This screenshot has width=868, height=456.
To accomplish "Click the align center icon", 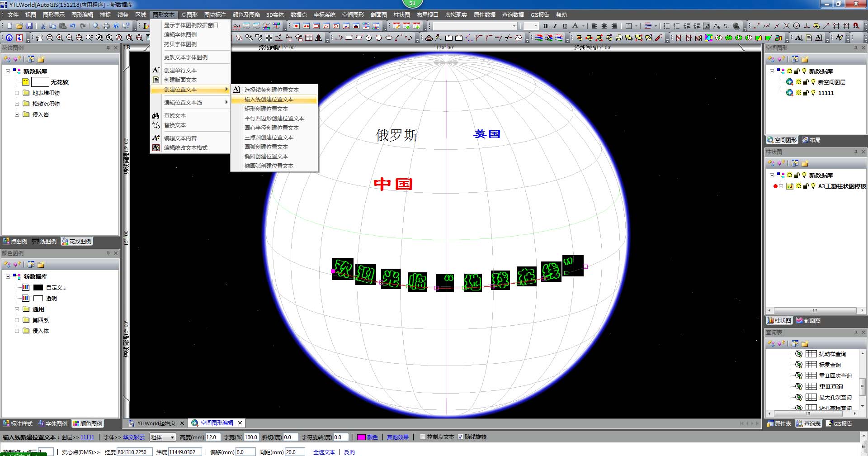I will coord(604,26).
